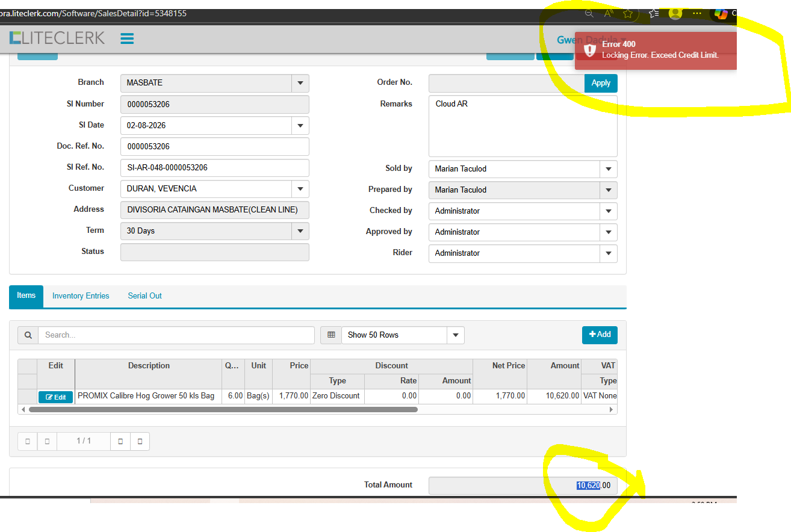Switch to the Serial Out tab
Image resolution: width=791 pixels, height=532 pixels.
144,296
